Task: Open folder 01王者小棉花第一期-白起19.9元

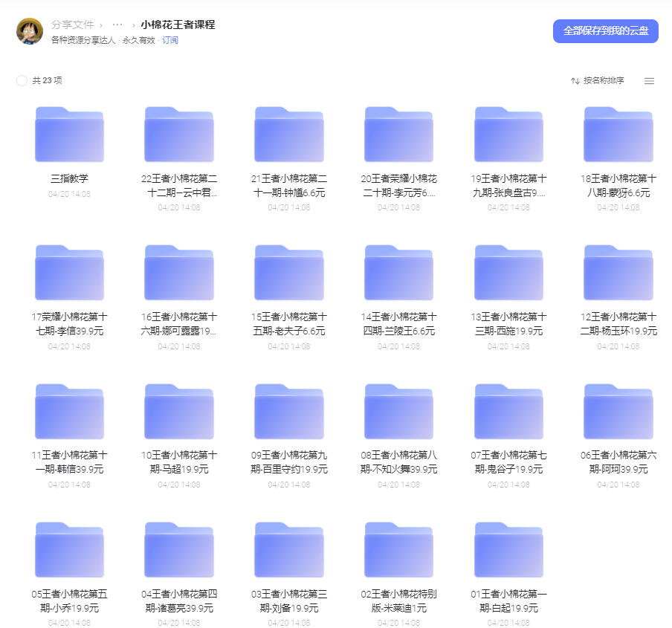Action: coord(508,550)
